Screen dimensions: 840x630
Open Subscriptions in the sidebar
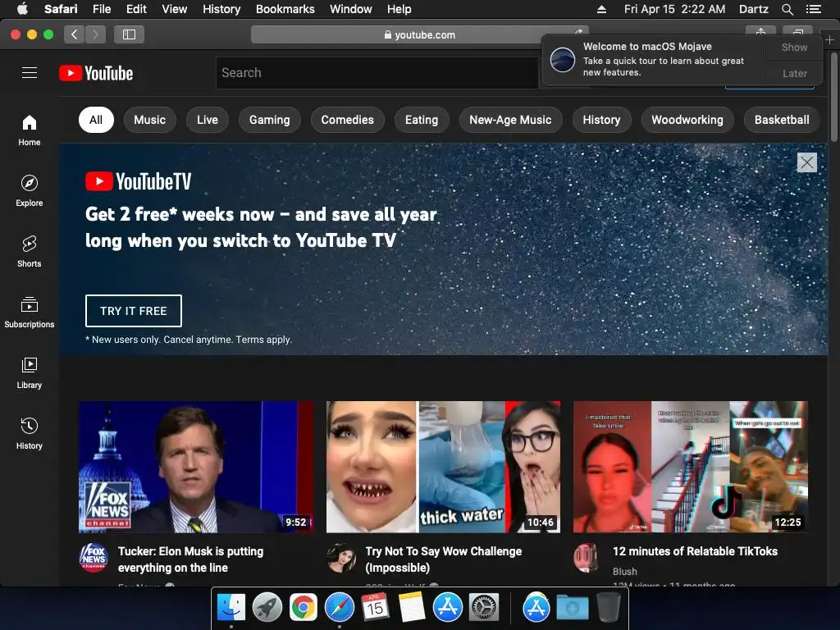click(x=29, y=313)
